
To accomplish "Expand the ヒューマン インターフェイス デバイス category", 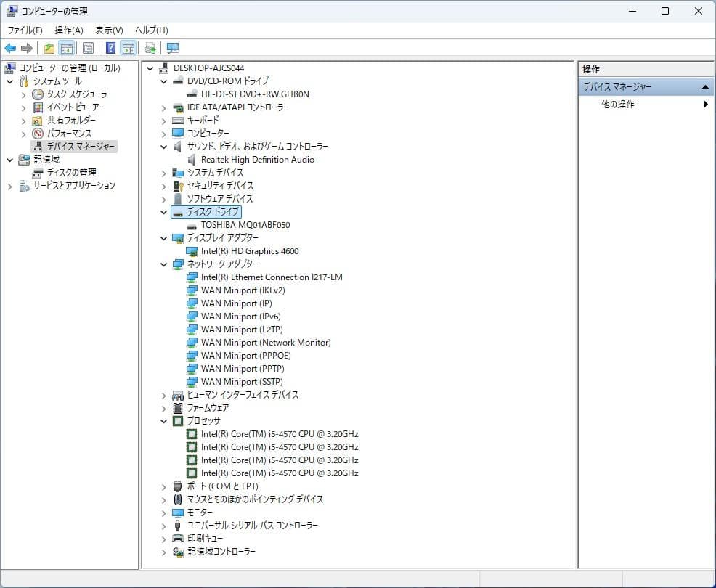I will point(163,394).
